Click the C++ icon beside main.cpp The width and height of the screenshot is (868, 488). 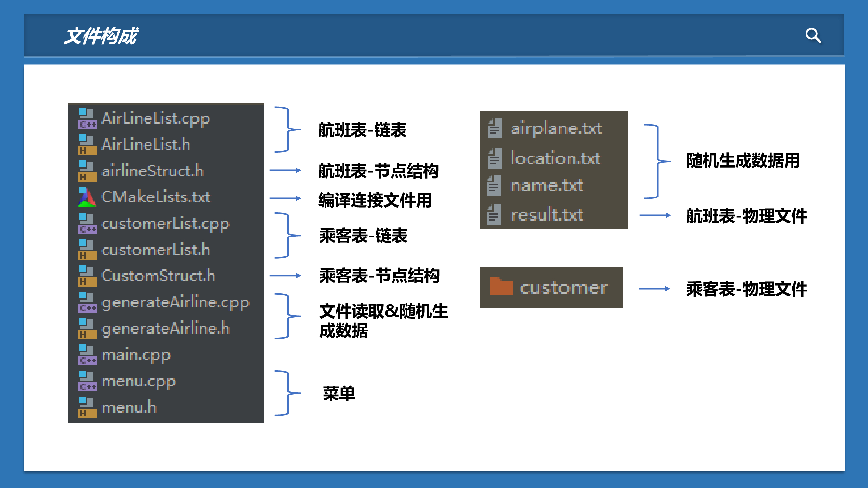click(87, 355)
